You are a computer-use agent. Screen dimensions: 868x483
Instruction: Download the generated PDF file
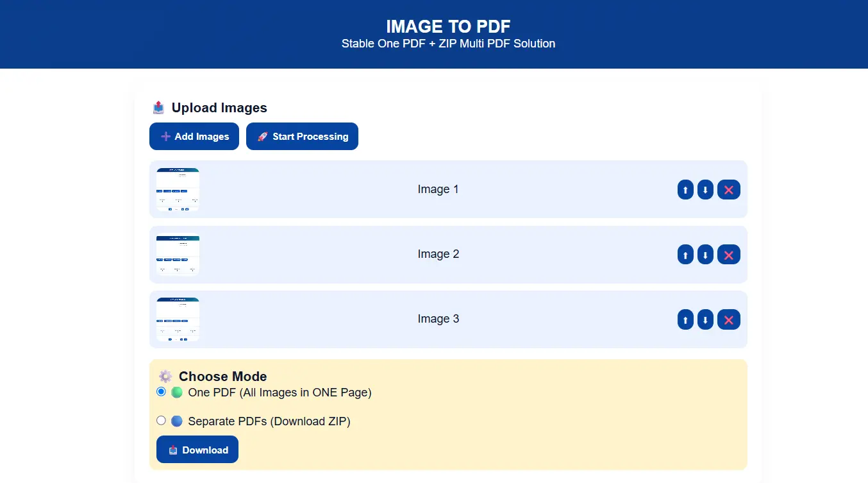pos(197,450)
